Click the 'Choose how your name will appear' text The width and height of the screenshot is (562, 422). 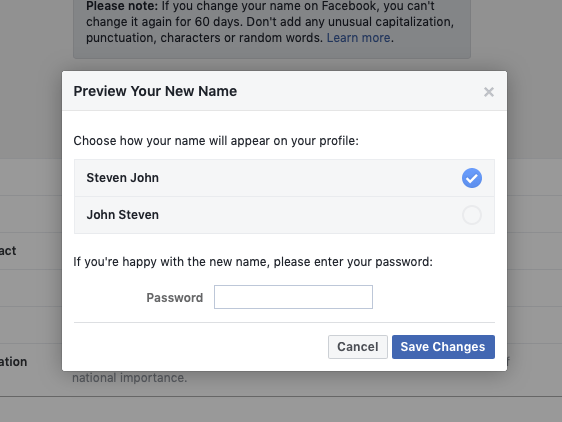216,141
